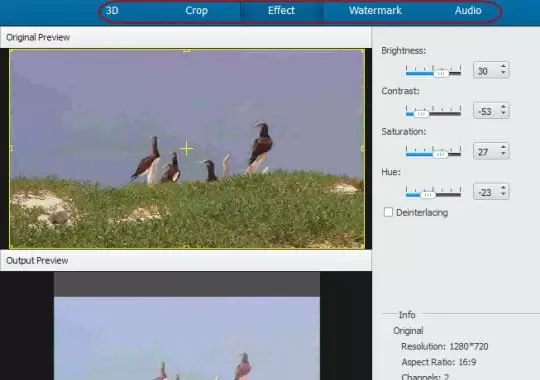The image size is (540, 380).
Task: Click the Brightness: label
Action: tap(404, 51)
